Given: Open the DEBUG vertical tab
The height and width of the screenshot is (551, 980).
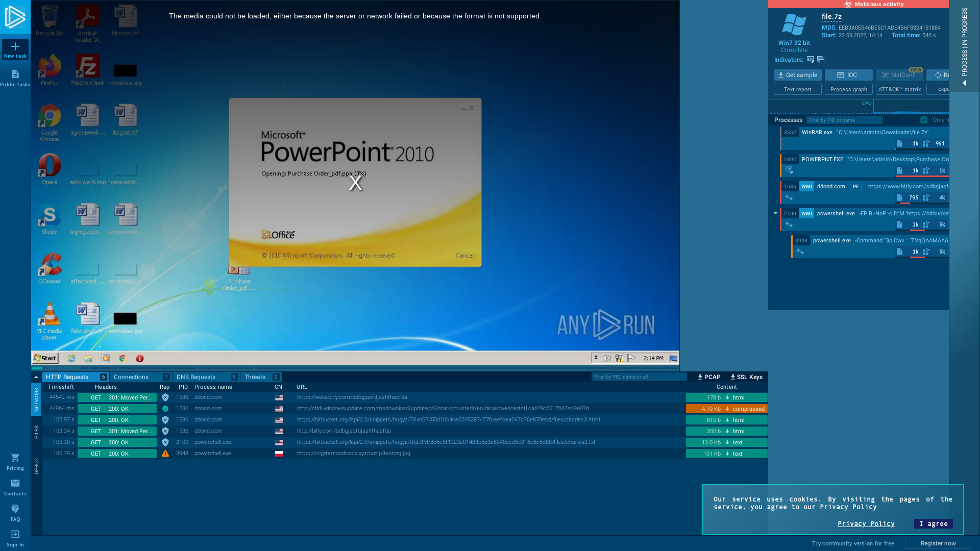Looking at the screenshot, I should point(36,466).
